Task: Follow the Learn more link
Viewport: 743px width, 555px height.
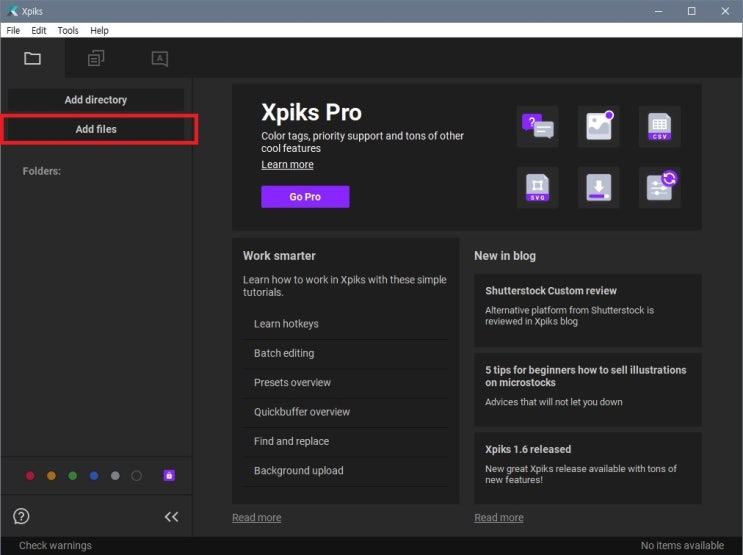Action: click(x=287, y=164)
